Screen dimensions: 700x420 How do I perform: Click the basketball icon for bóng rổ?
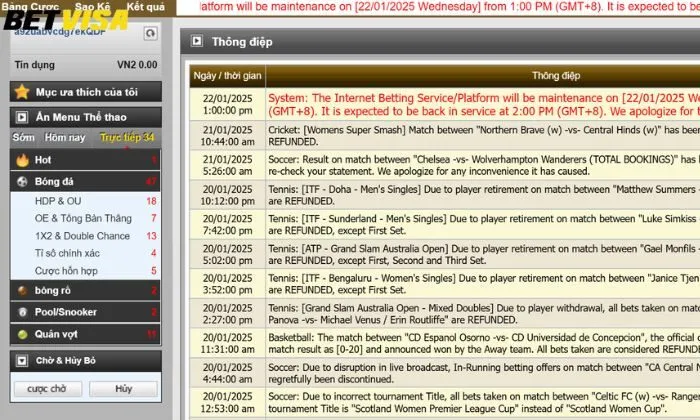click(x=23, y=290)
